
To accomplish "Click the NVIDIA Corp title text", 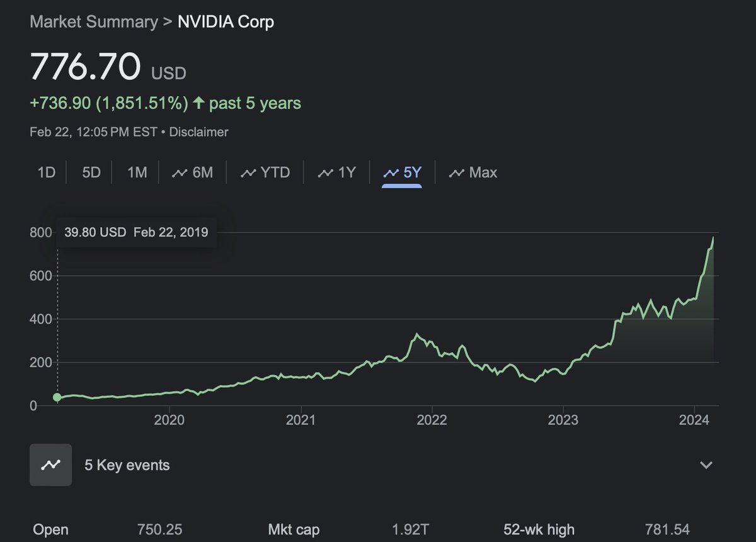I will point(226,22).
